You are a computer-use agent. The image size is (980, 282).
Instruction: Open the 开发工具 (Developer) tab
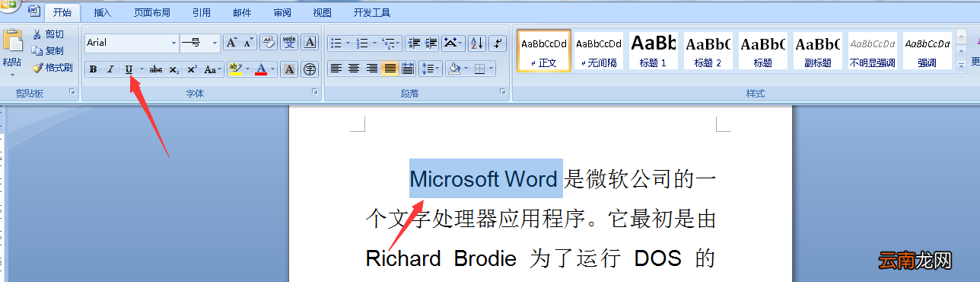(372, 13)
